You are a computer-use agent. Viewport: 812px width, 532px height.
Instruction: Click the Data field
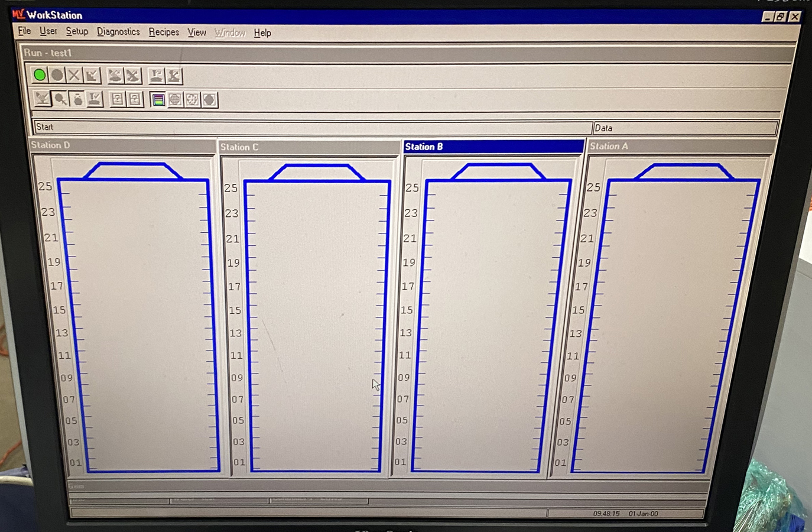point(685,128)
